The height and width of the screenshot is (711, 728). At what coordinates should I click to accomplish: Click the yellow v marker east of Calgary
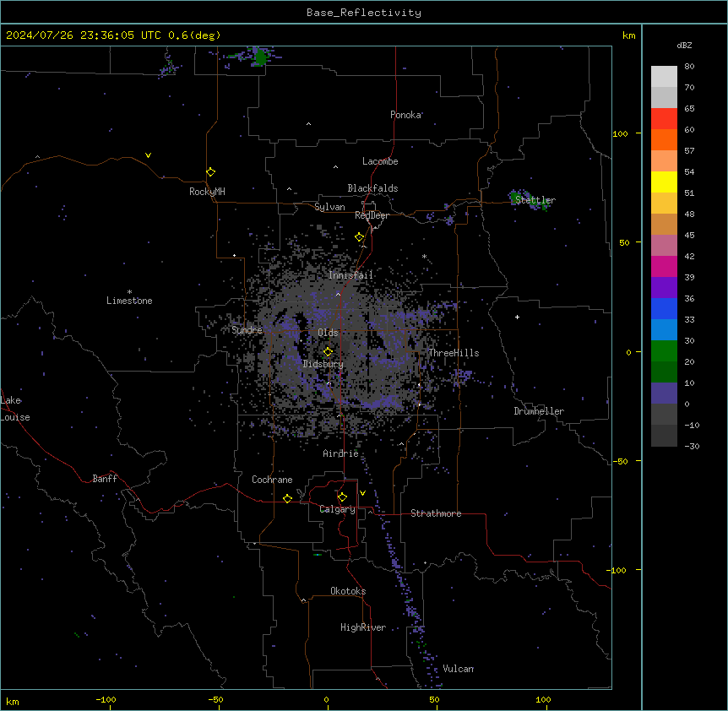click(362, 493)
